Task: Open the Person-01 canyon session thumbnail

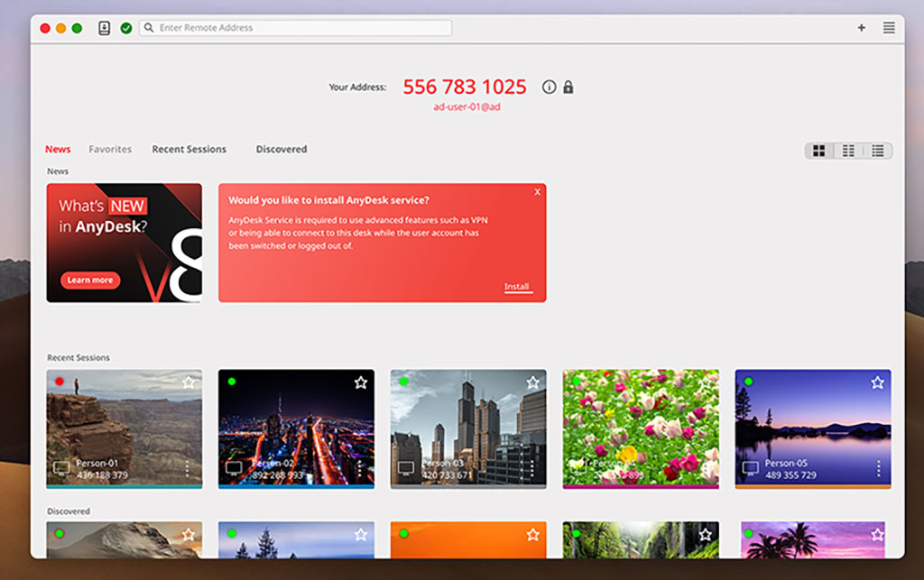Action: [x=125, y=428]
